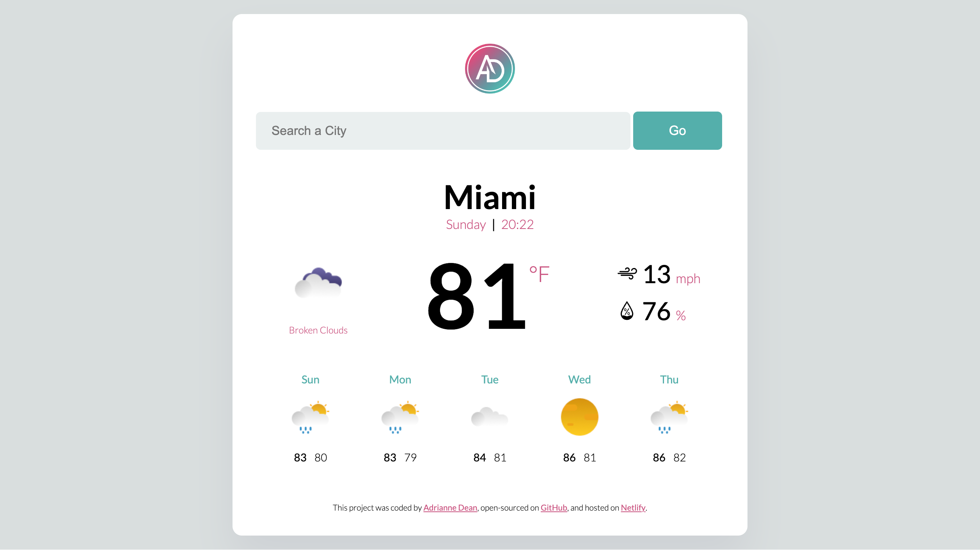The image size is (980, 550).
Task: Click the AD logo icon at top
Action: [489, 67]
